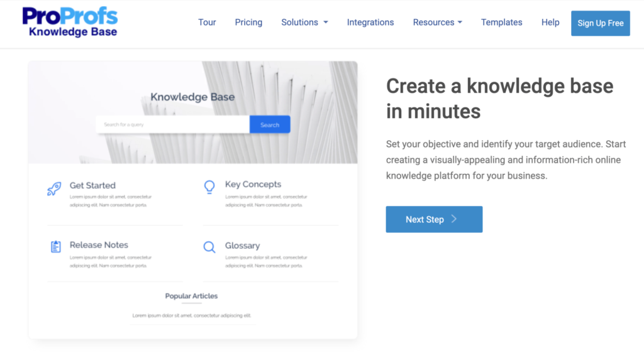Select the Popular Articles heading
The height and width of the screenshot is (358, 644).
[191, 296]
